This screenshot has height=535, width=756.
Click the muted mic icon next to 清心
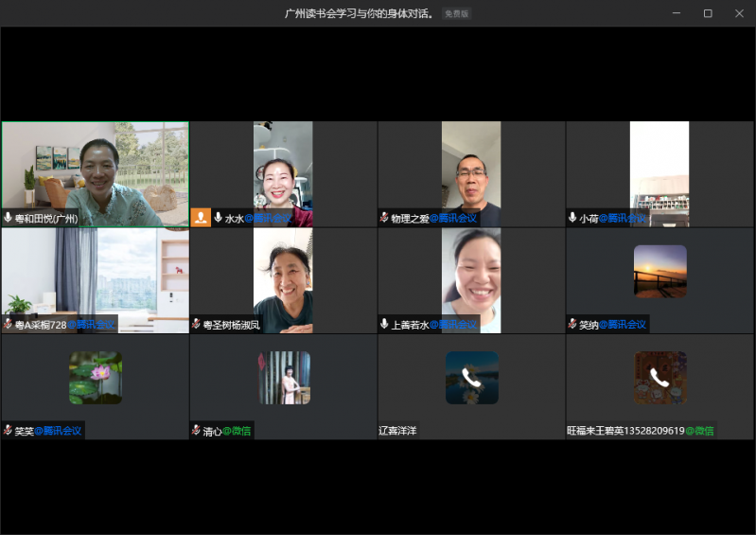tap(196, 430)
